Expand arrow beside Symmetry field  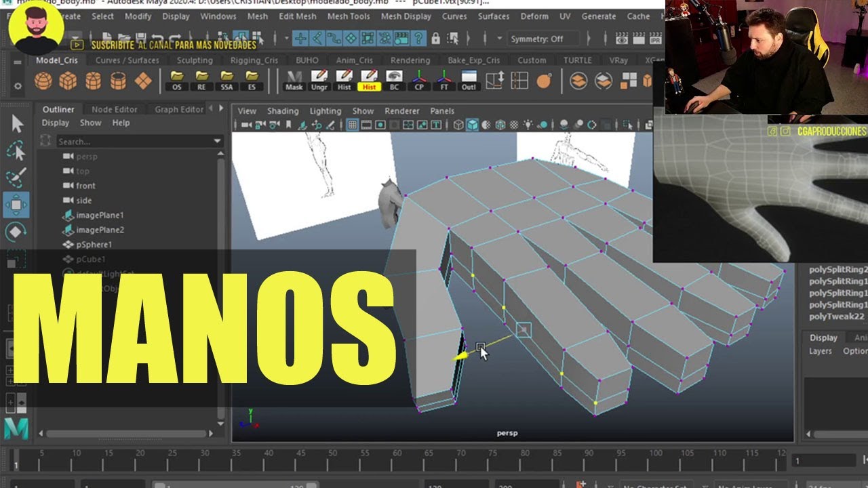(499, 39)
